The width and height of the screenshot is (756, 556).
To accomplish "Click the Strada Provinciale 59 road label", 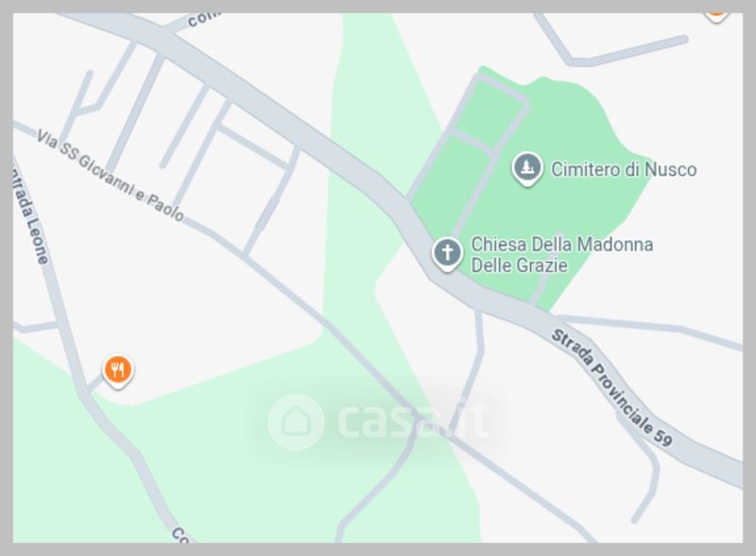I will (x=611, y=388).
